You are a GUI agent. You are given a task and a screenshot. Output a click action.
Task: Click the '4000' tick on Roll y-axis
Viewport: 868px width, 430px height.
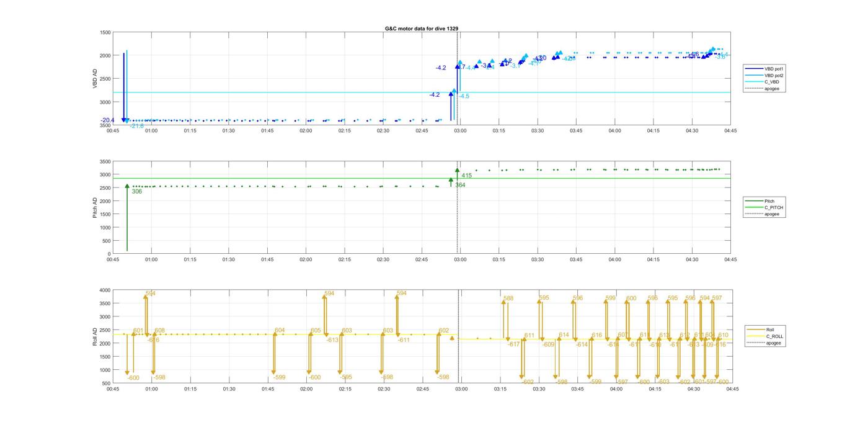coord(105,290)
